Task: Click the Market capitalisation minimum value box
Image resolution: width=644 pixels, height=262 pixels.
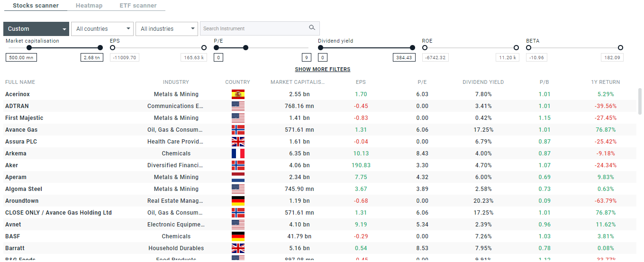Action: pos(21,57)
